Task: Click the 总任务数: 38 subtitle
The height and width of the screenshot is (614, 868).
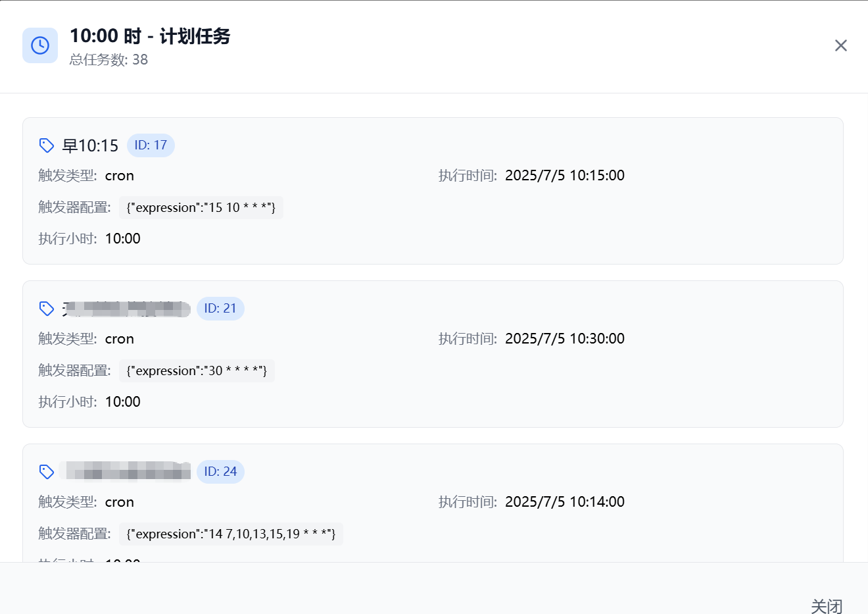Action: click(x=108, y=60)
